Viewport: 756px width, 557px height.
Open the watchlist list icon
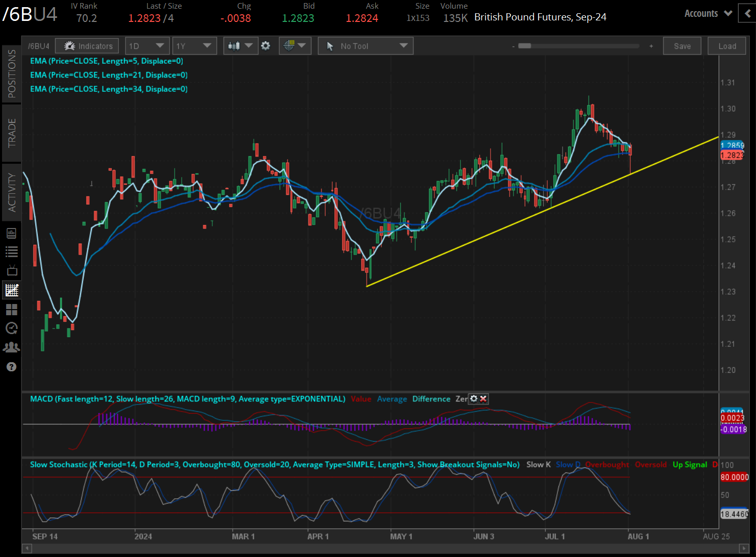(x=11, y=251)
